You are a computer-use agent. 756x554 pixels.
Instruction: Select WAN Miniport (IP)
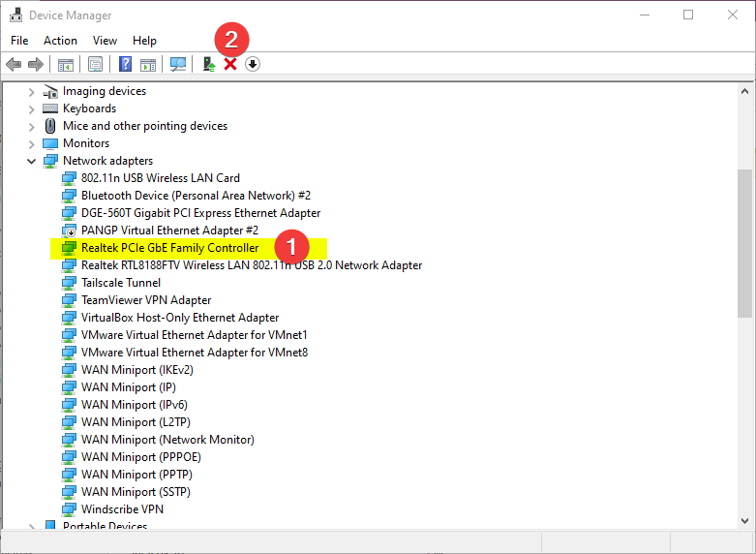[129, 387]
